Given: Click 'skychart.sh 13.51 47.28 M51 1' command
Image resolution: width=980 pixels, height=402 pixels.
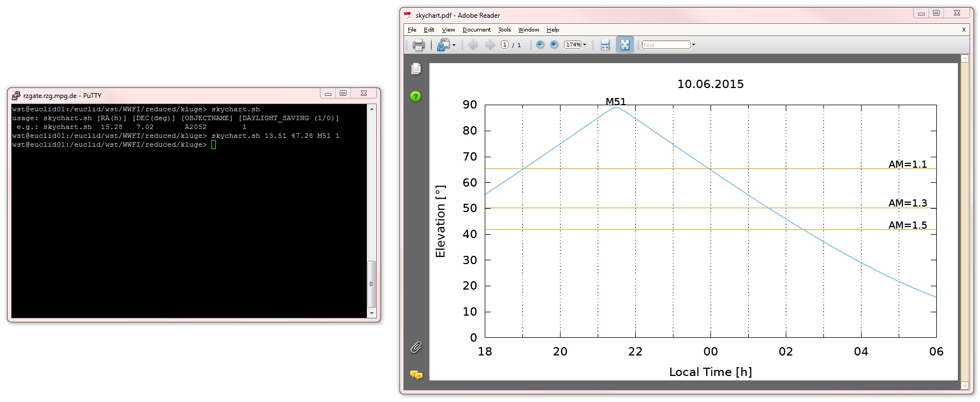Looking at the screenshot, I should 275,136.
